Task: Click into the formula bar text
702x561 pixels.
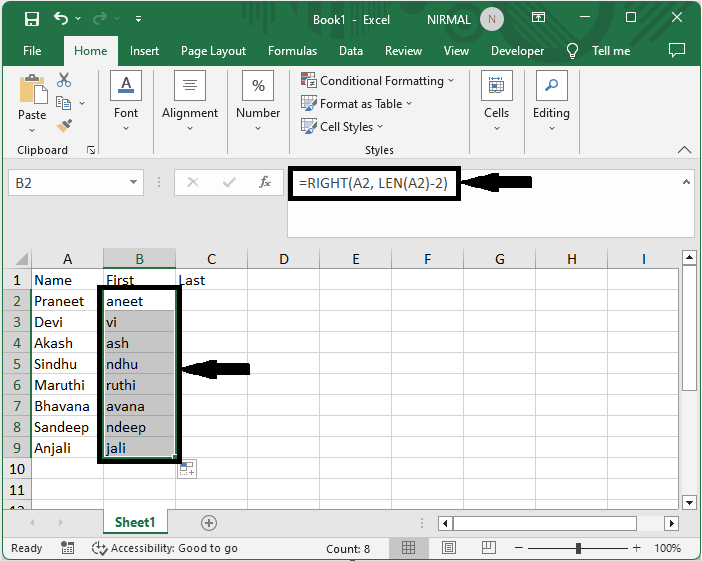Action: (373, 183)
